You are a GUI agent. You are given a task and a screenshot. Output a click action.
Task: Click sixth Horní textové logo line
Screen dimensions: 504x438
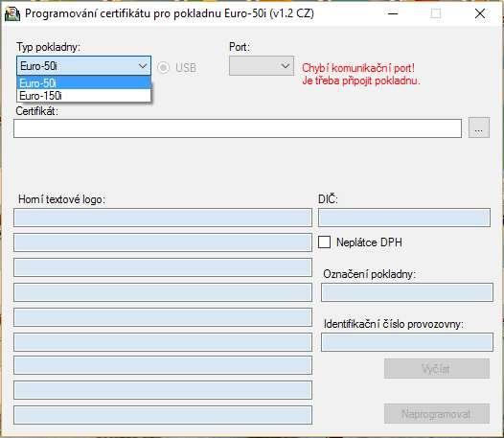163,342
